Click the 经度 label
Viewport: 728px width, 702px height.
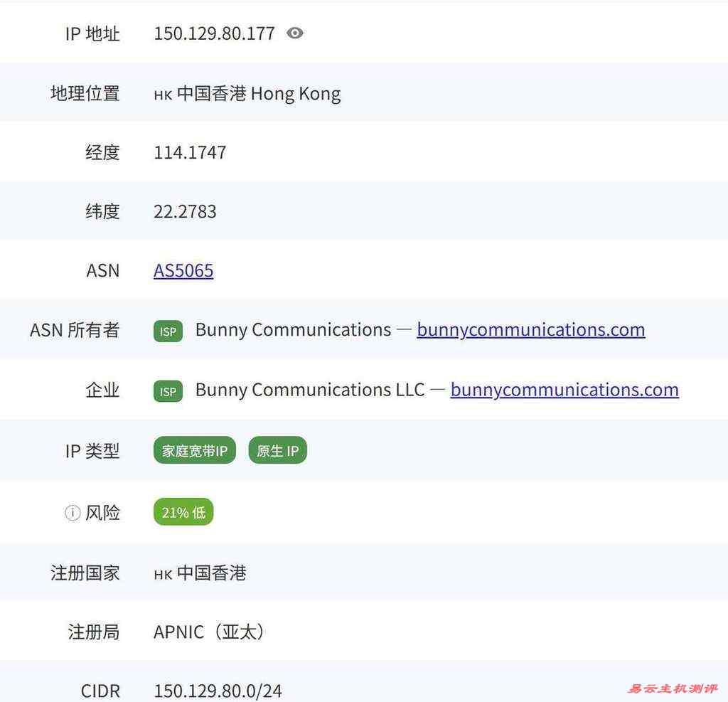[x=102, y=152]
